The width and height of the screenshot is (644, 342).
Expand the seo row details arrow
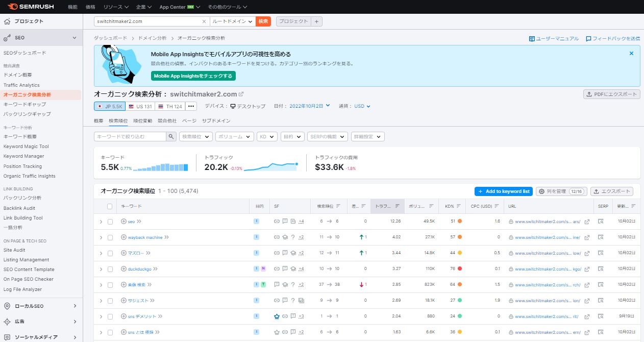coord(101,222)
